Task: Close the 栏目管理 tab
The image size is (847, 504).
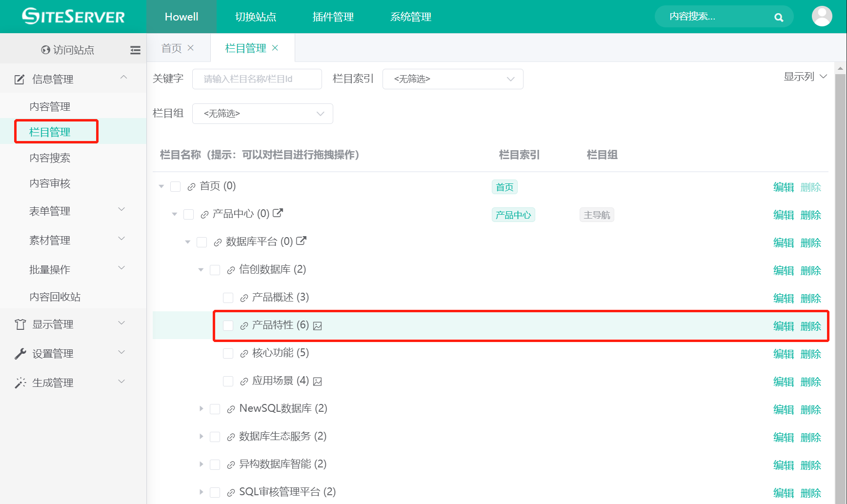Action: [275, 48]
